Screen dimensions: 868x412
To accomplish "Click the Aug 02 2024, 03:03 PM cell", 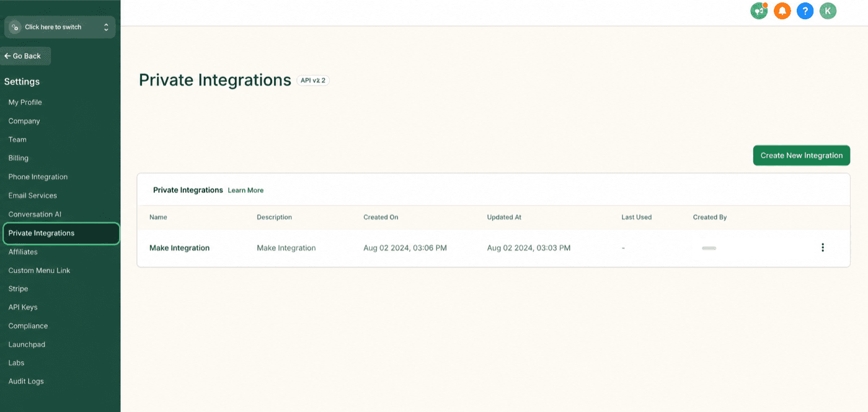I will 529,248.
